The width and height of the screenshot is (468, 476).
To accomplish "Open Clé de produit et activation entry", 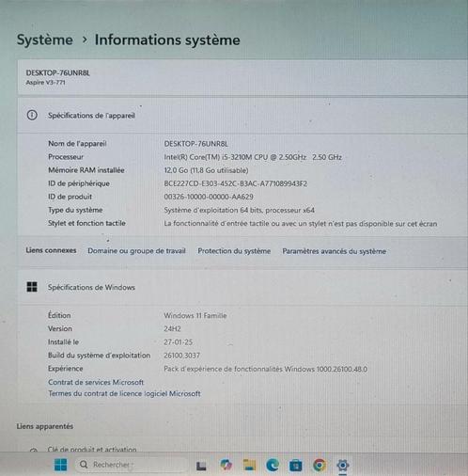I will pos(92,450).
